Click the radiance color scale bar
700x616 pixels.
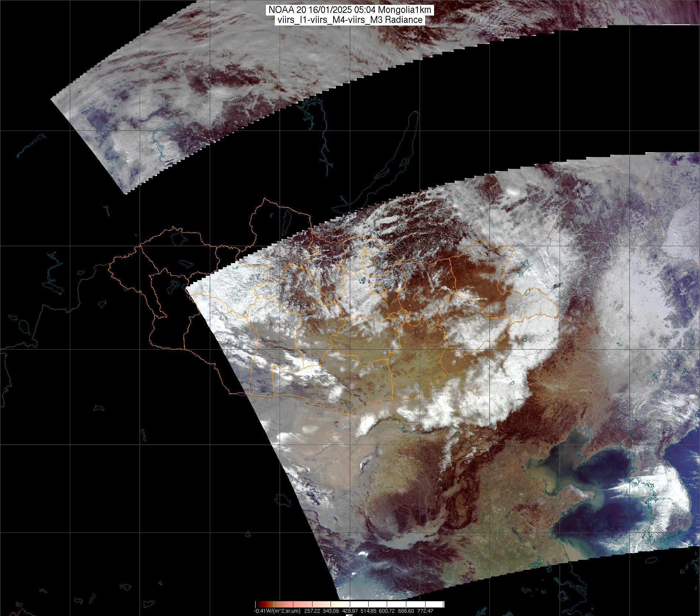click(350, 604)
